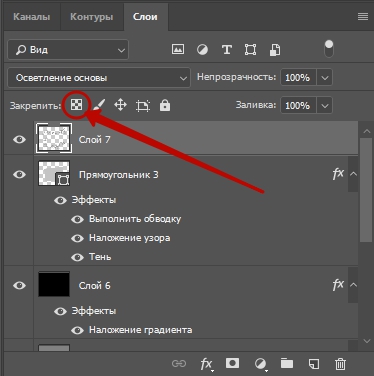The height and width of the screenshot is (376, 374).
Task: Open the Заливка slider dropdown arrow
Action: pyautogui.click(x=325, y=106)
